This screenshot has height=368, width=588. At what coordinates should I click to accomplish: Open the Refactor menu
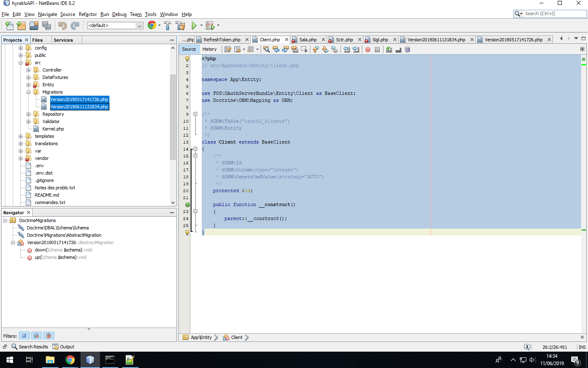click(x=88, y=14)
